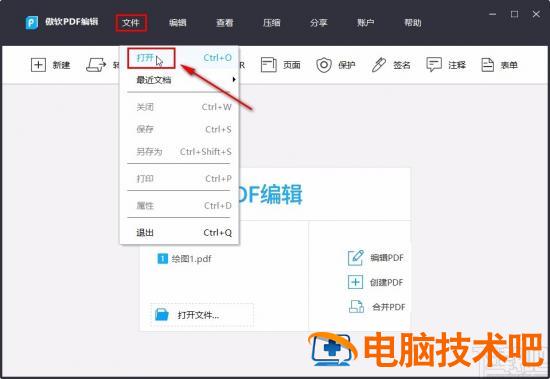Click the 编辑PDF pencil icon
Screen dimensions: 550x379
tap(356, 258)
